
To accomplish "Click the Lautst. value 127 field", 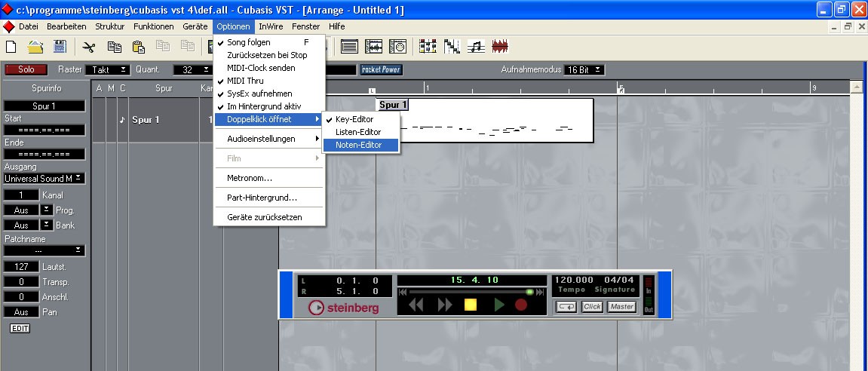I will 22,266.
